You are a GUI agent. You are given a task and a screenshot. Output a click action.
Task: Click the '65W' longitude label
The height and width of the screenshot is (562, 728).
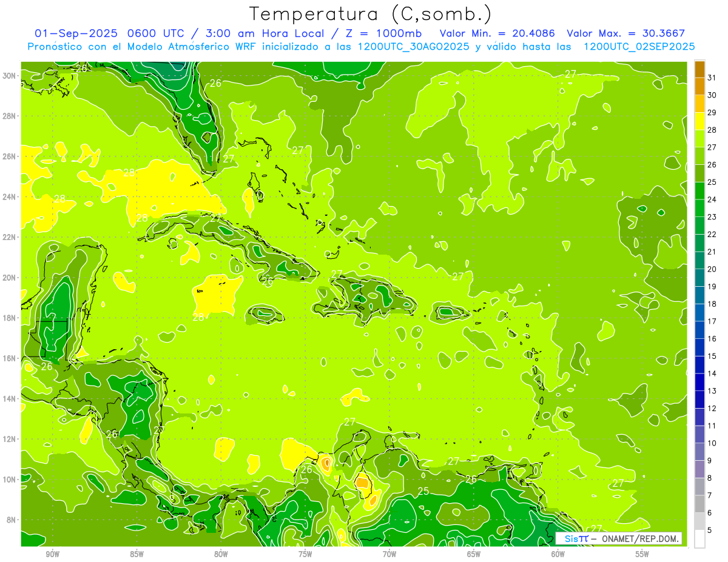pyautogui.click(x=474, y=554)
